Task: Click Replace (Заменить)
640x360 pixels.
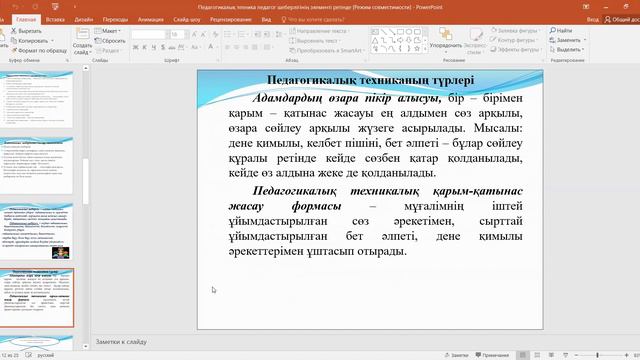Action: click(568, 40)
